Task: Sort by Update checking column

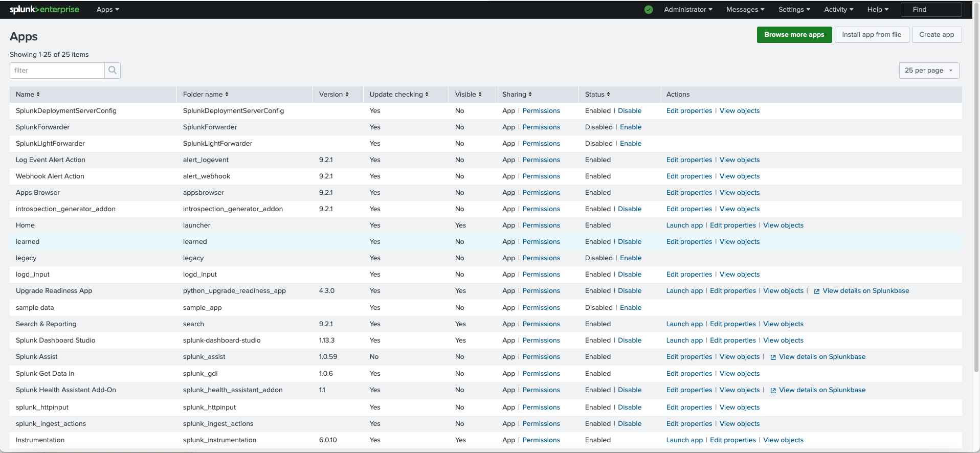Action: [399, 95]
